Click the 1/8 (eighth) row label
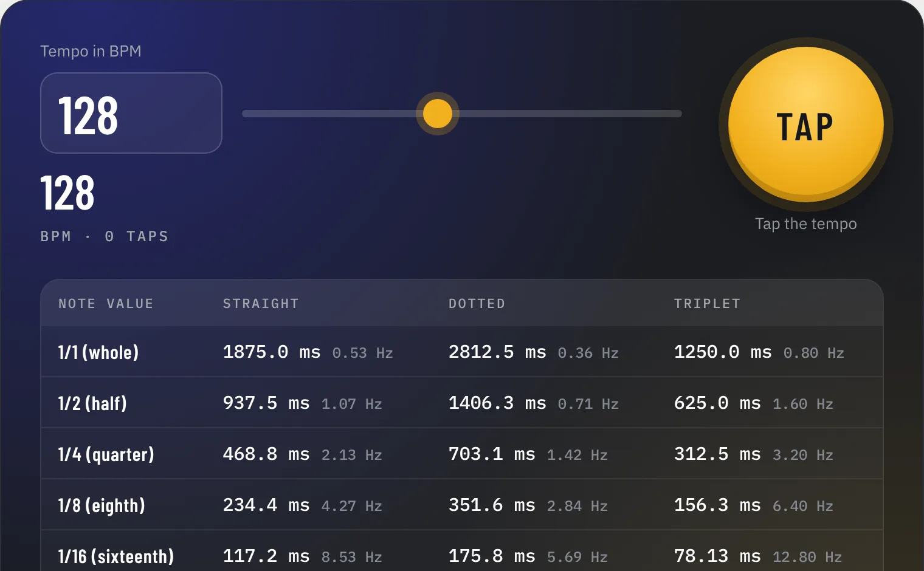The image size is (924, 571). point(102,505)
